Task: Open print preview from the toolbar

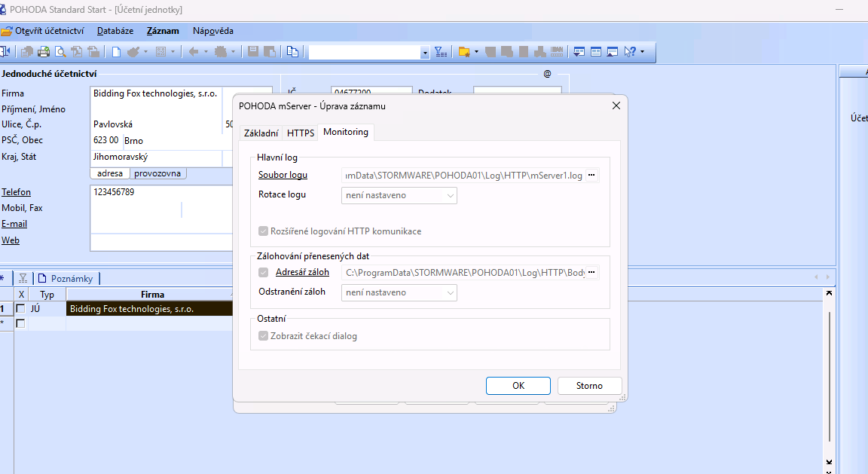Action: pyautogui.click(x=60, y=52)
